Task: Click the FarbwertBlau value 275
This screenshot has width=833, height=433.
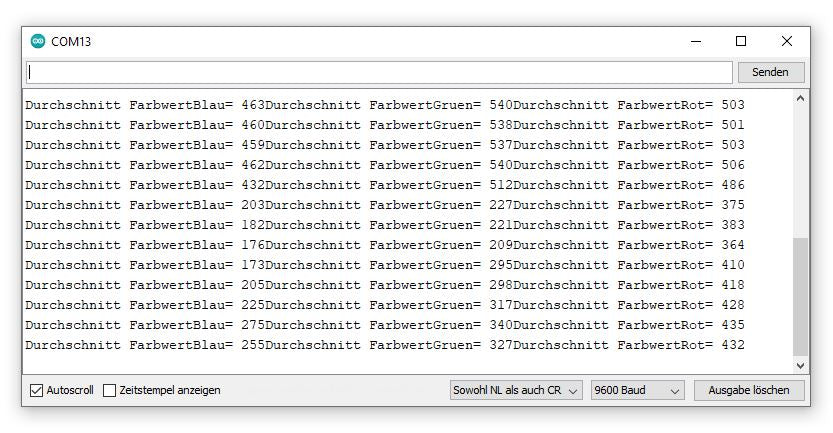Action: tap(253, 325)
